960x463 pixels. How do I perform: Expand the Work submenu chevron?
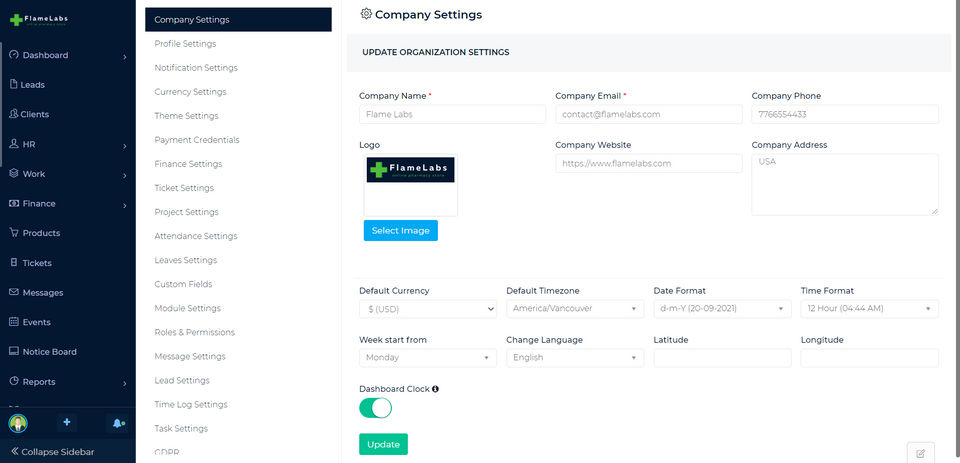click(124, 176)
